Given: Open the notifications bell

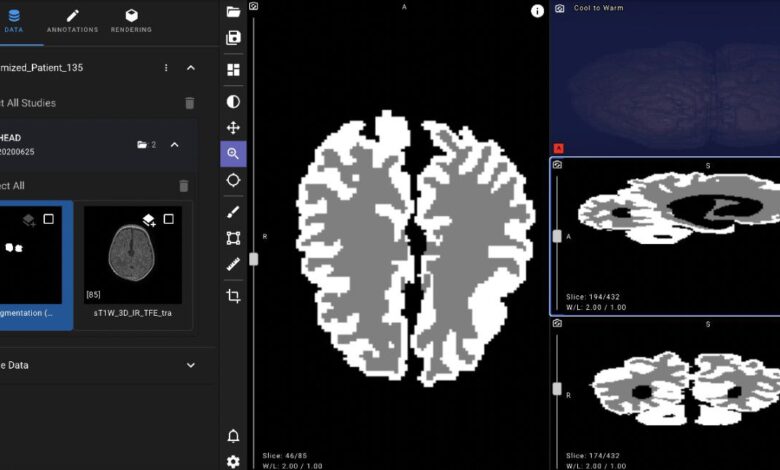Looking at the screenshot, I should coord(233,436).
